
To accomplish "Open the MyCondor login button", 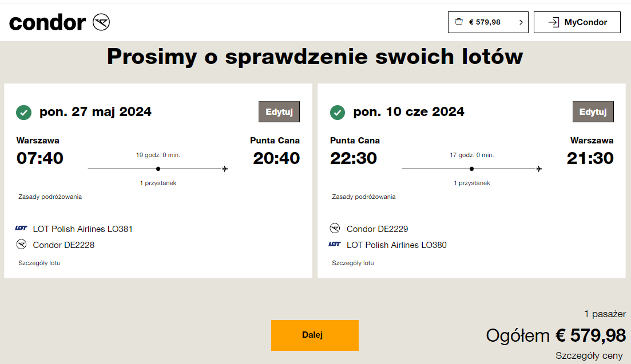I will tap(577, 22).
